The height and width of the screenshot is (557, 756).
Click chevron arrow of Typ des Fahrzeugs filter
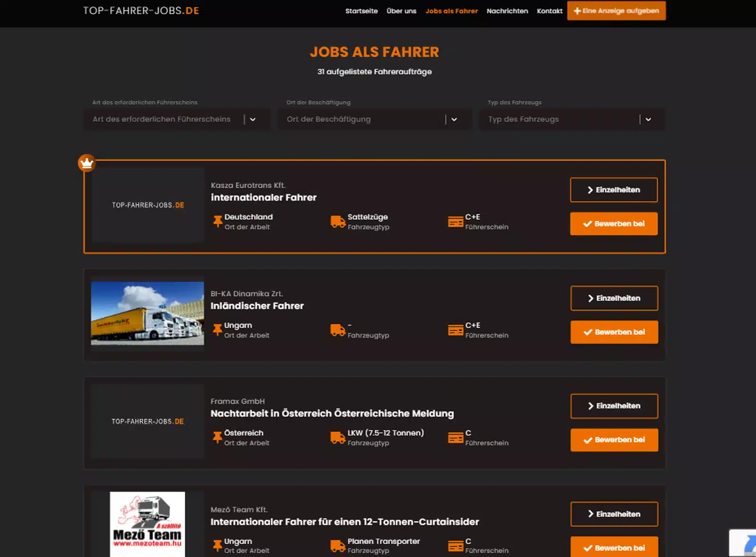648,120
